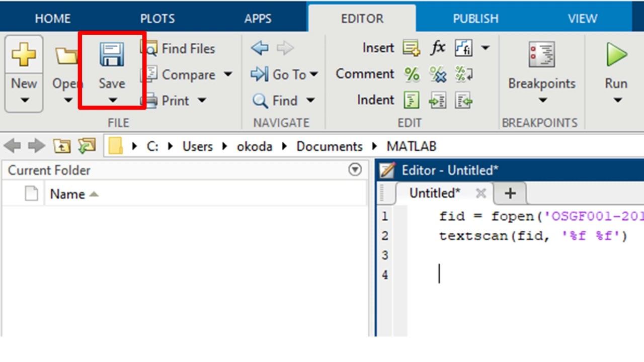Expand the Save dropdown arrow

click(x=112, y=100)
